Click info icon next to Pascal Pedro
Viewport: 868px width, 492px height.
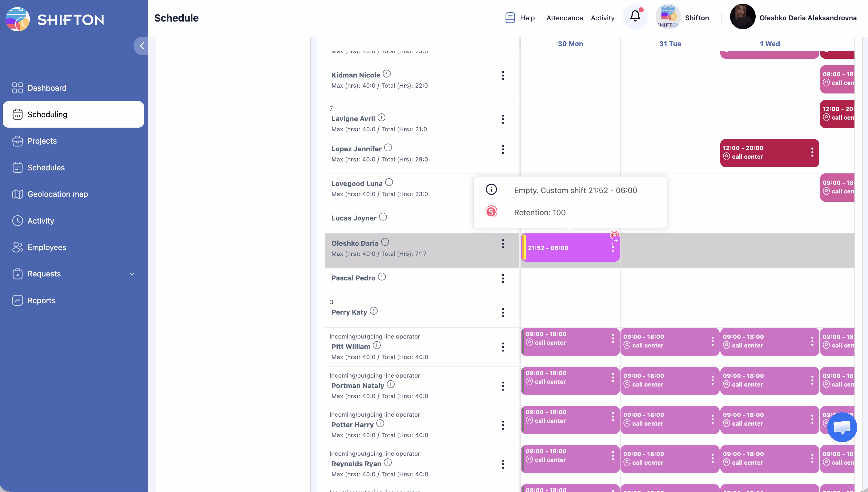pos(382,277)
